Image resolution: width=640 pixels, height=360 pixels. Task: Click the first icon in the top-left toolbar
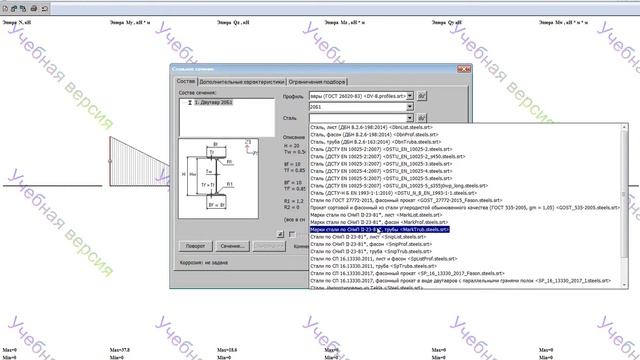(5, 8)
